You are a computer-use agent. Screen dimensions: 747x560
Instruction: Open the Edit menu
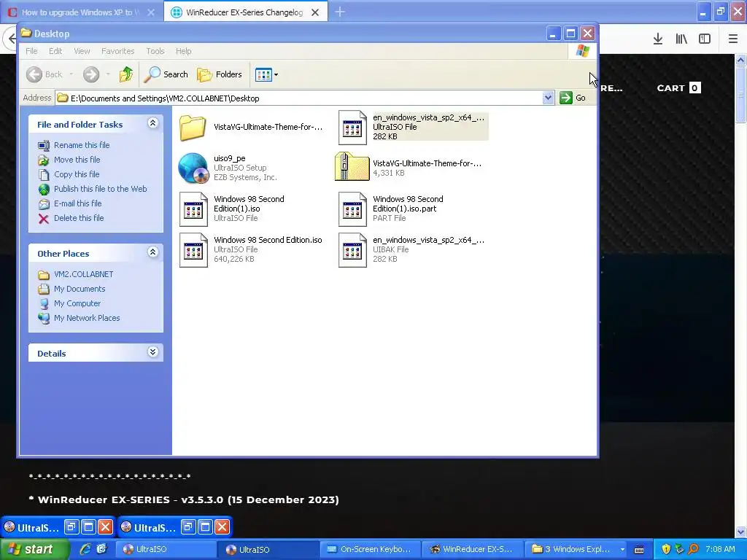pyautogui.click(x=55, y=51)
